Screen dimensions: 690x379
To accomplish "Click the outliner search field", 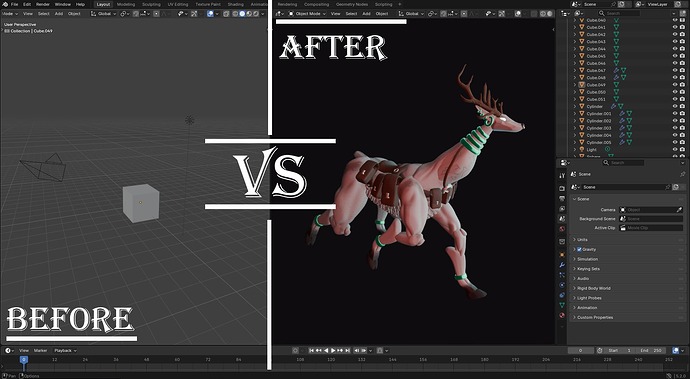I will coord(618,13).
